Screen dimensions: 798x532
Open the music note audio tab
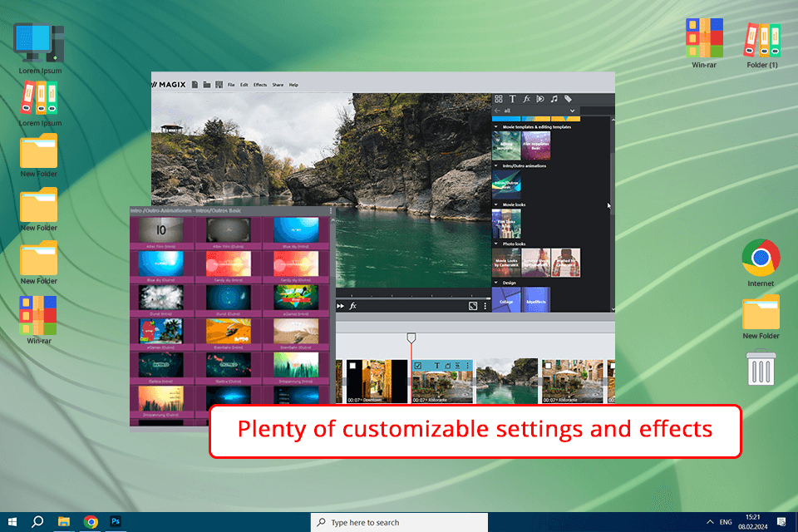(554, 99)
